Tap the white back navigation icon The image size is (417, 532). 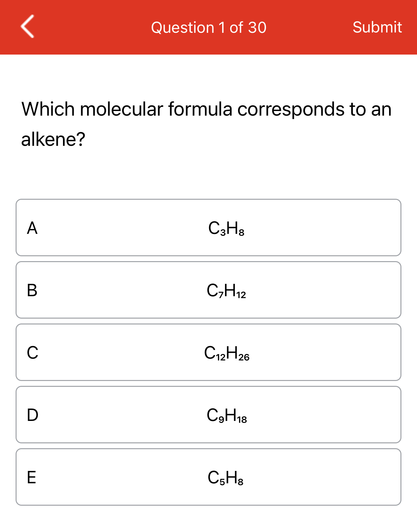pyautogui.click(x=28, y=27)
